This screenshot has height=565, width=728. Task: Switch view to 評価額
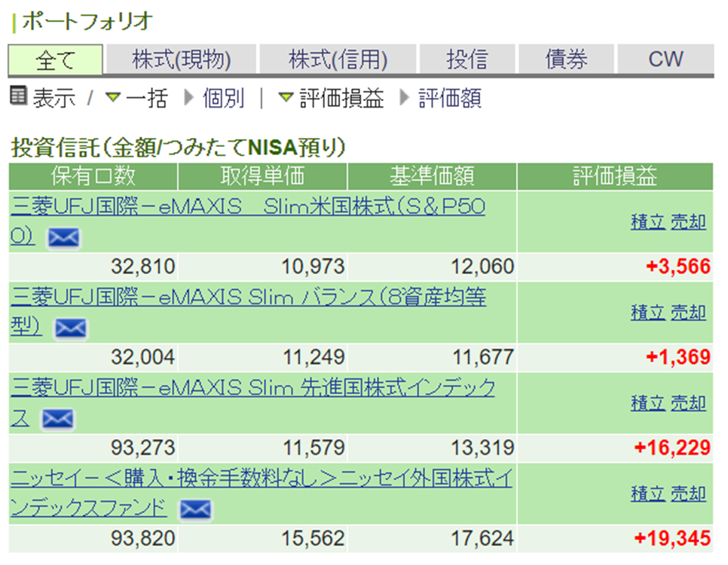pos(450,98)
